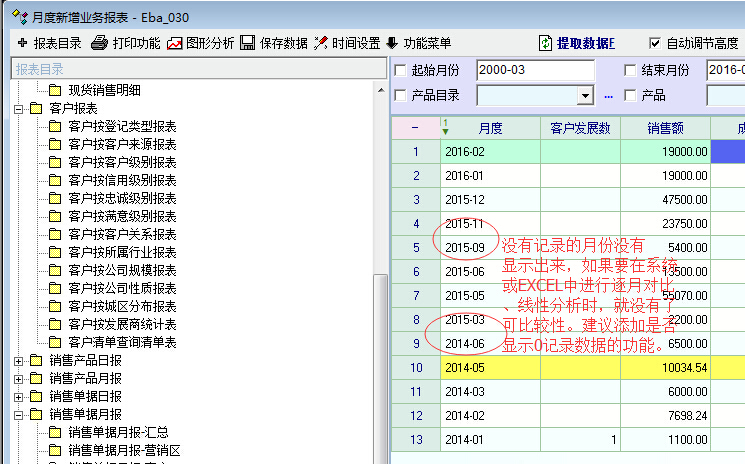Collapse the 客户报表 tree node
Screen dimensions: 745x464
click(x=18, y=108)
